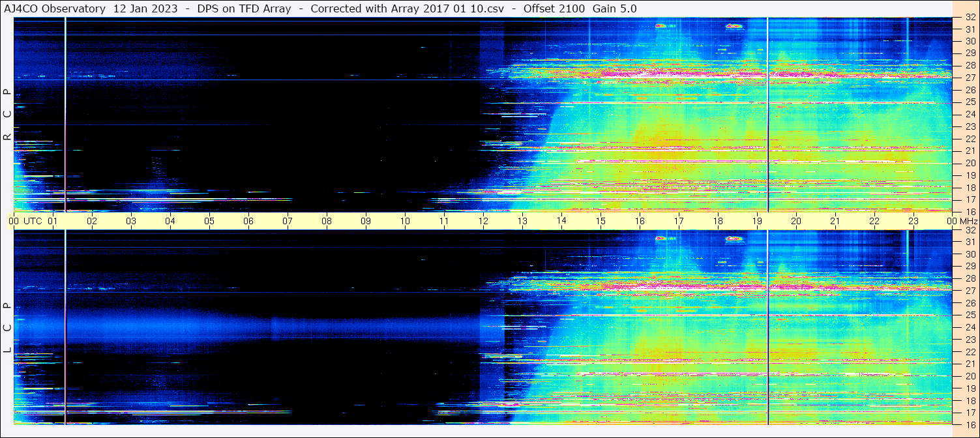This screenshot has height=438, width=980.
Task: Click the dark vertical line after 19 UTC in LCP panel
Action: [768, 327]
